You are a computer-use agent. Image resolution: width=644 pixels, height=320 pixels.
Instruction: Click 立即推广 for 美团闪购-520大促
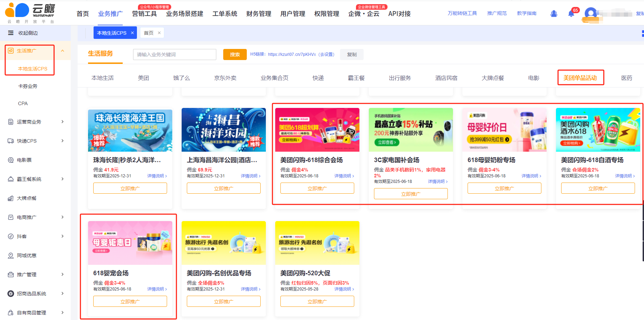point(317,301)
